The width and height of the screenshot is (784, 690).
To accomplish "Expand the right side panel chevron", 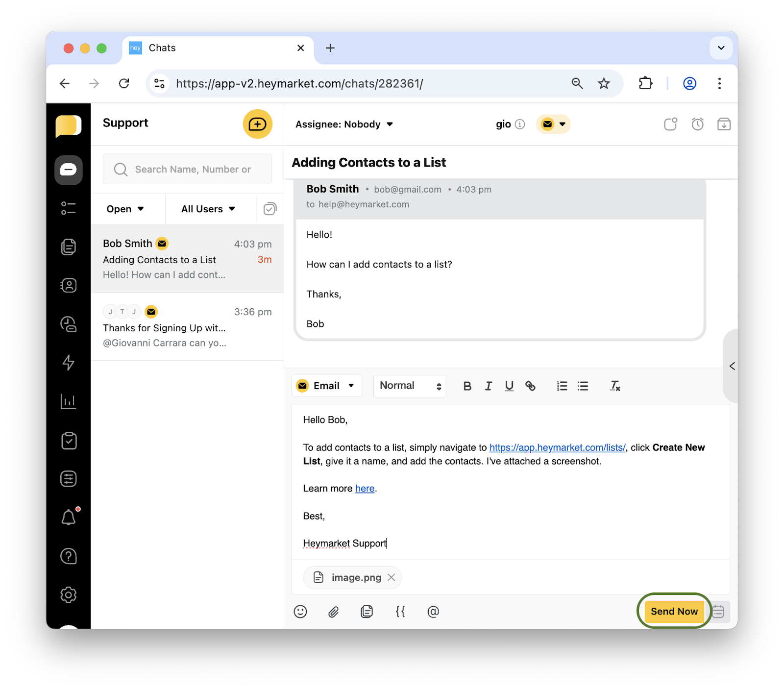I will point(732,366).
